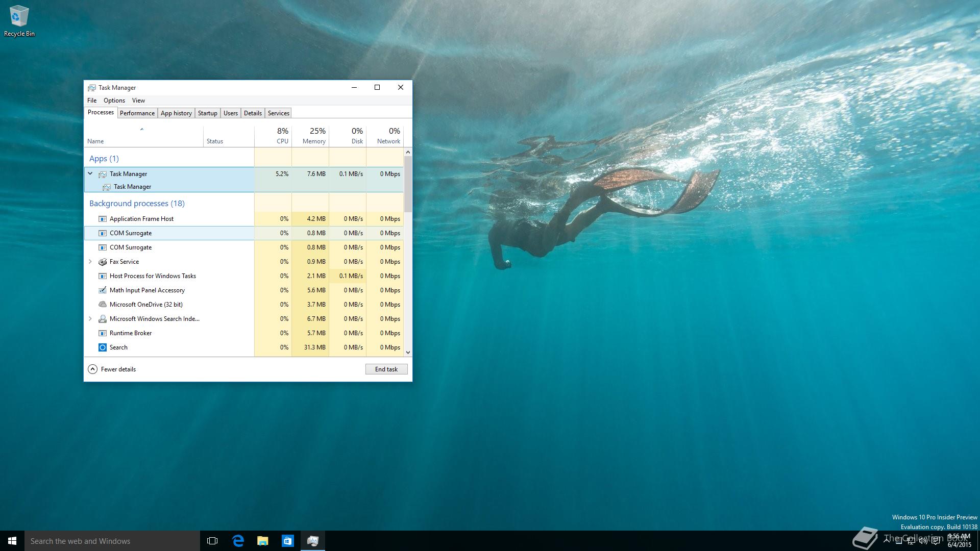The image size is (980, 551).
Task: Sort by the Memory column header
Action: point(310,136)
